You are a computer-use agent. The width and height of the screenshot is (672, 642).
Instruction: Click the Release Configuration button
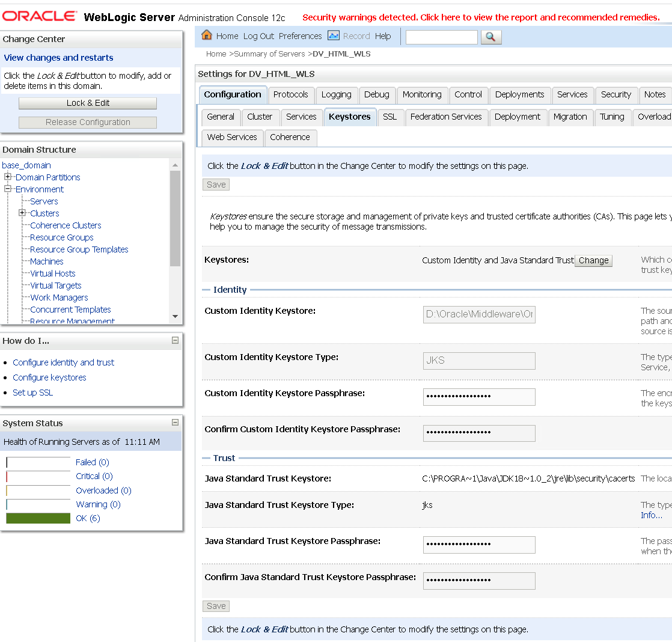point(88,123)
